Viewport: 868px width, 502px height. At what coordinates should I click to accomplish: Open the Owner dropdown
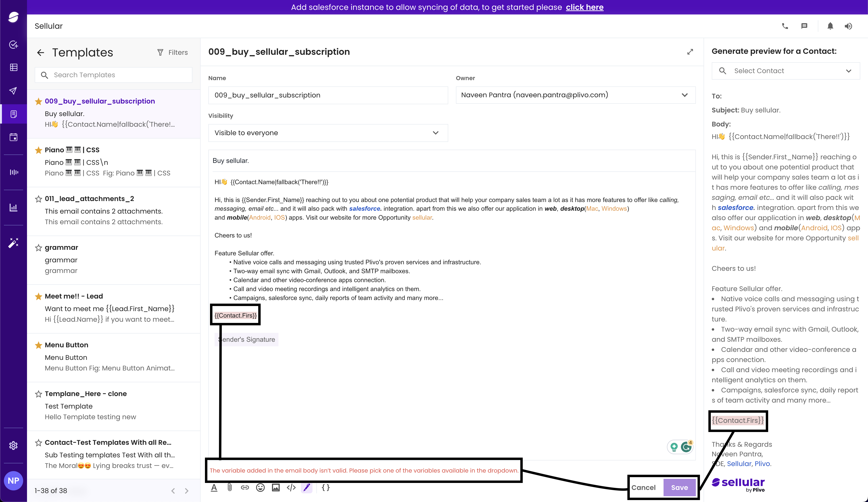coord(576,95)
